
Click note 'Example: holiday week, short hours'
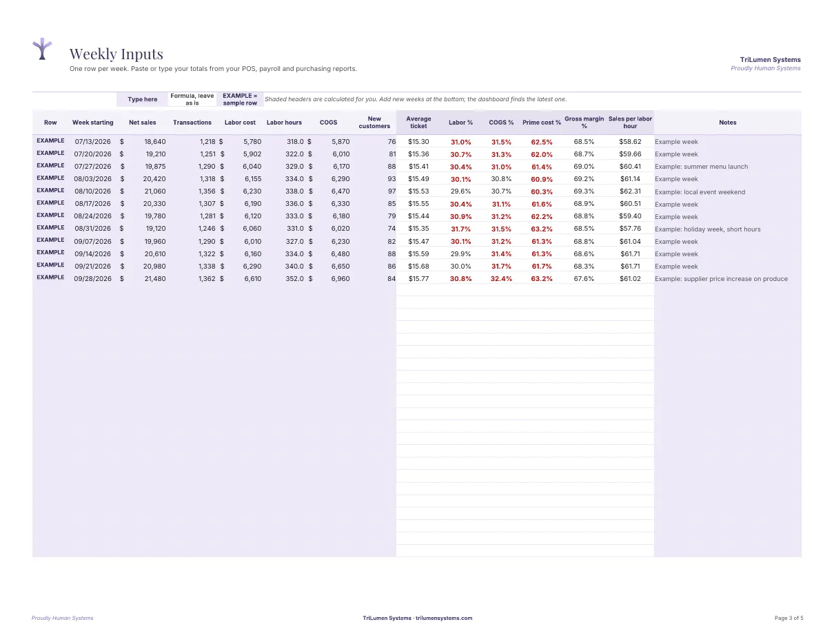coord(708,229)
